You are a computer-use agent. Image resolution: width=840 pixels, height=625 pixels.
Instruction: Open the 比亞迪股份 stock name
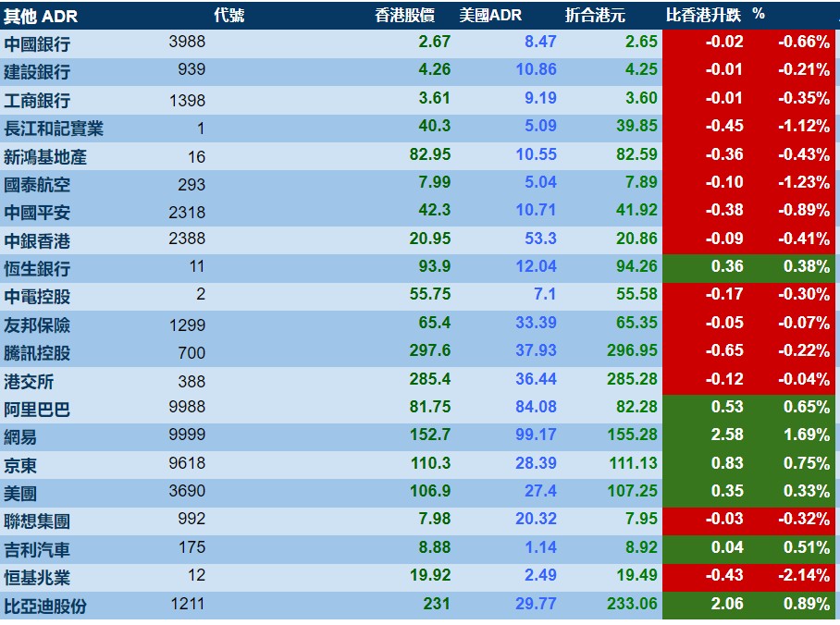(45, 607)
